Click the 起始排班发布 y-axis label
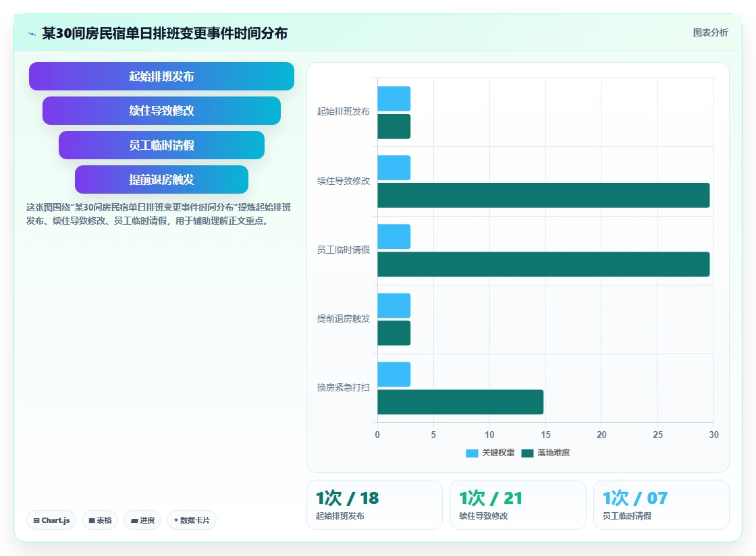Image resolution: width=756 pixels, height=556 pixels. tap(344, 112)
